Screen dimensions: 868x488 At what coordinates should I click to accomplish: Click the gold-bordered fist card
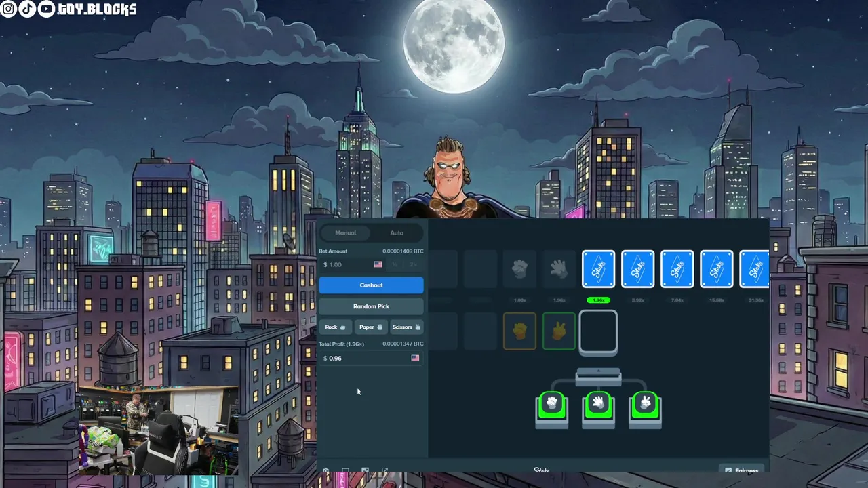519,331
